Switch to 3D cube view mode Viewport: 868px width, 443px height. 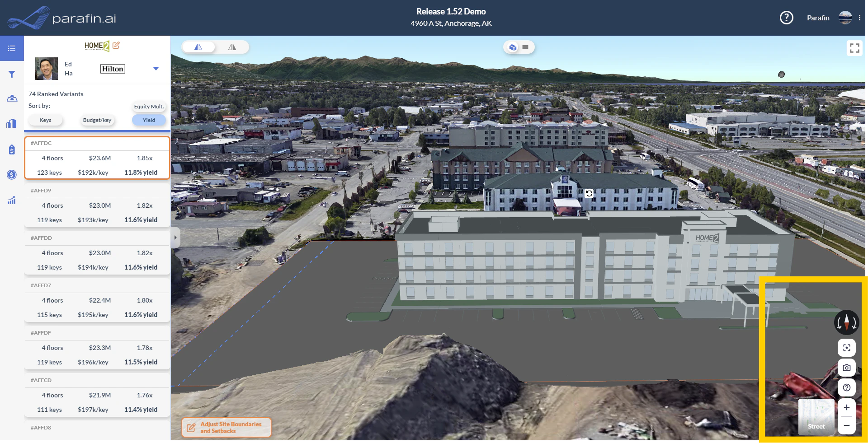(513, 47)
